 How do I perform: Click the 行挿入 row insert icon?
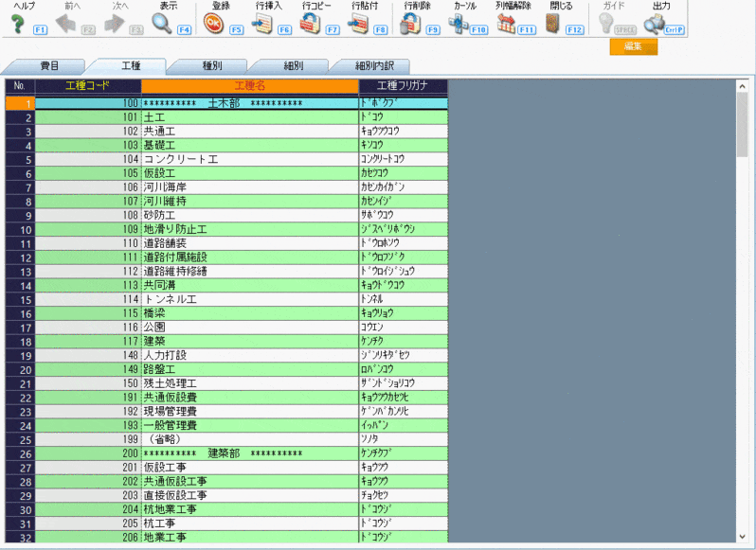[x=261, y=24]
